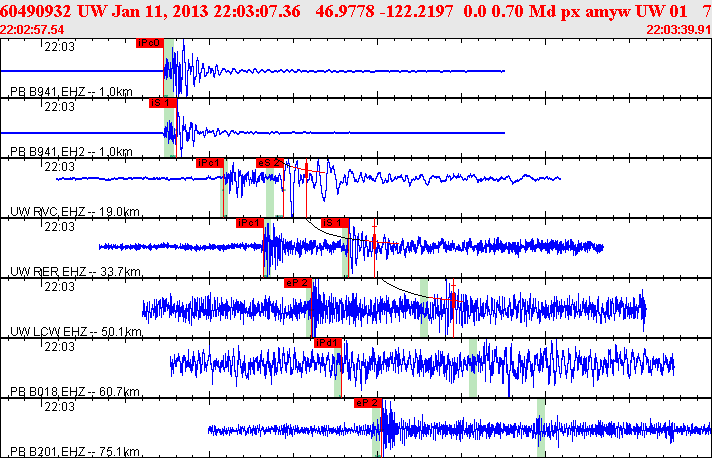Click the end time 22:03:39.91 text
The width and height of the screenshot is (712, 458).
[x=679, y=30]
